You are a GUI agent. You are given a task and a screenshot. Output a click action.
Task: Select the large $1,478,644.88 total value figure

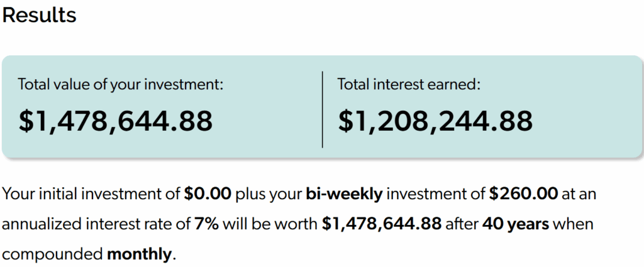tap(115, 121)
